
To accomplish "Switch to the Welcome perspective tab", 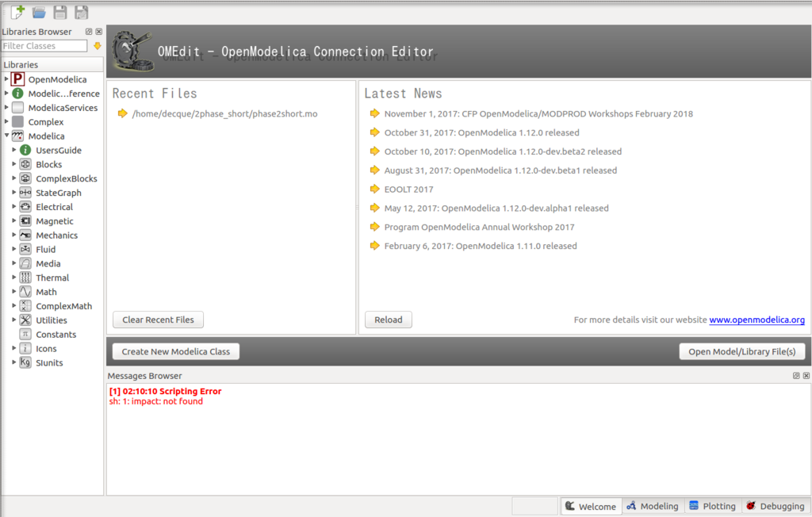I will [591, 506].
